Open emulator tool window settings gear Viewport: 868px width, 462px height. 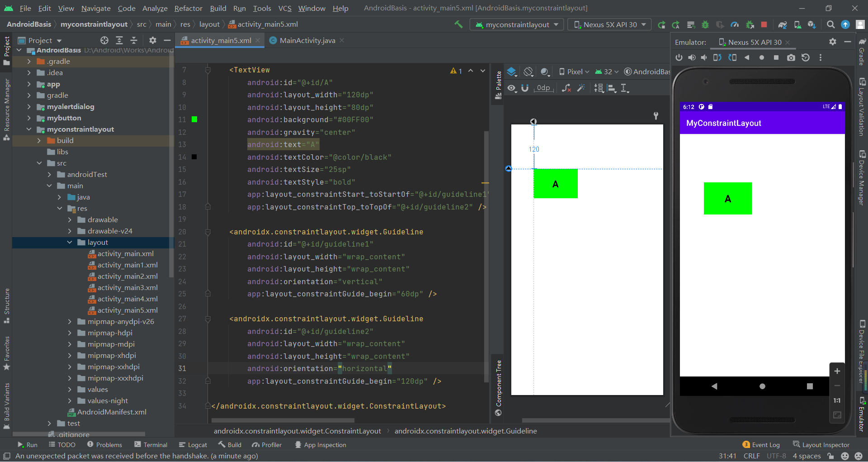click(x=833, y=42)
